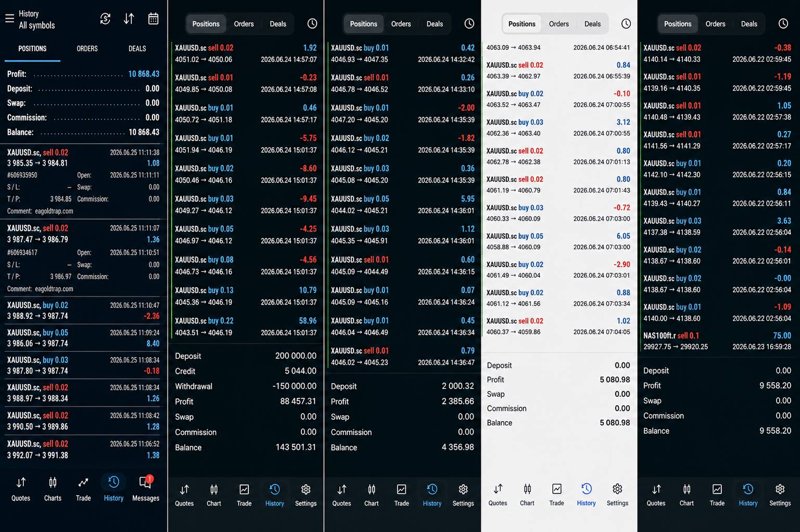Open XAUUSD.sc buy 0.02 row with loss -2.36
The image size is (800, 532).
click(x=83, y=310)
